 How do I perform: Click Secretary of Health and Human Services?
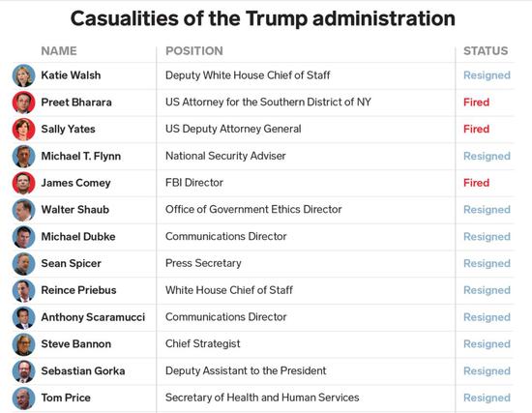[262, 398]
